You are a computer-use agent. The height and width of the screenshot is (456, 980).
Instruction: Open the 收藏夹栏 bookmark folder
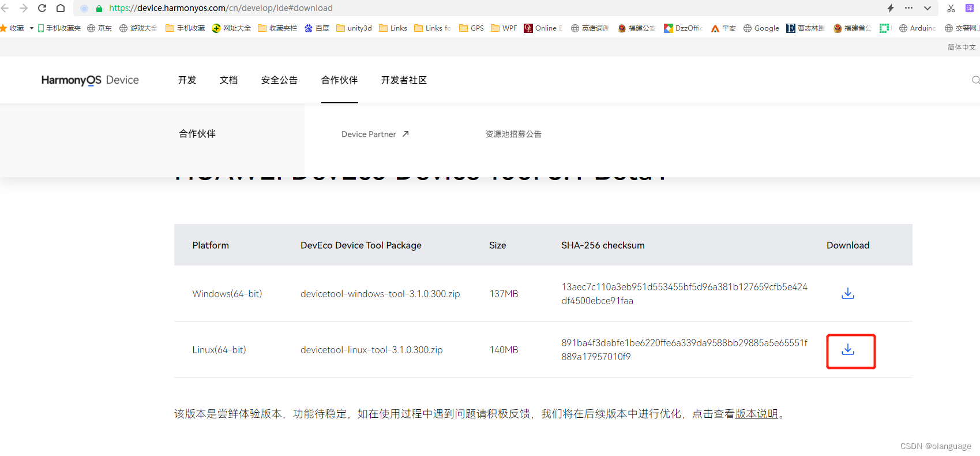(x=277, y=28)
